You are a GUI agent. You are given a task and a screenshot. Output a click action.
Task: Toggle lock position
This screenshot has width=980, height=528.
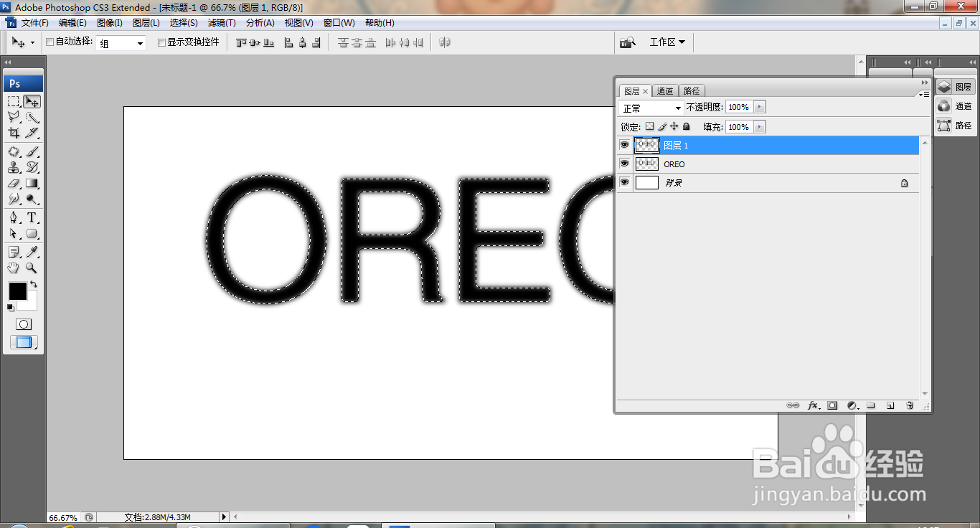[x=674, y=126]
